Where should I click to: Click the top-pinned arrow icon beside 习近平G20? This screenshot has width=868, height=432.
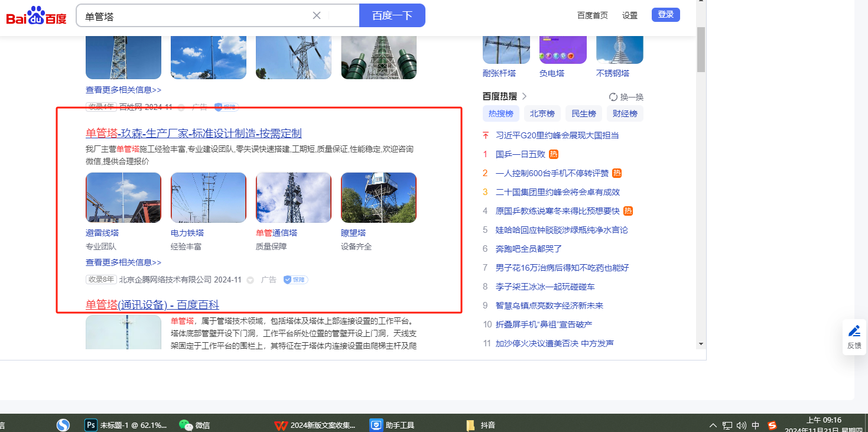click(x=486, y=135)
